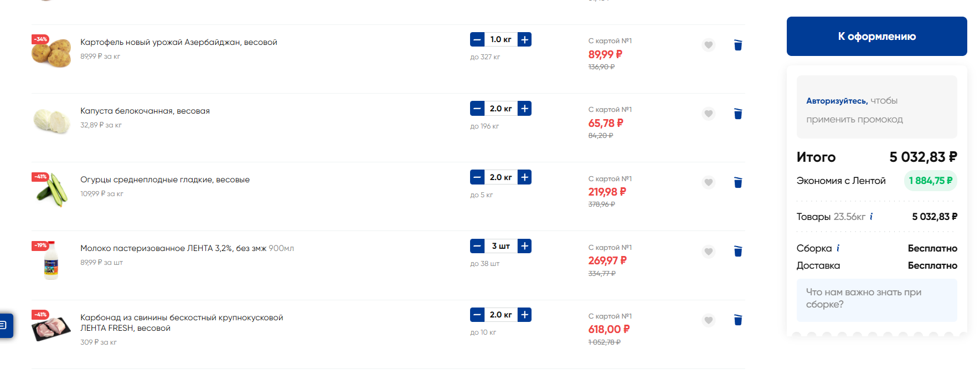The width and height of the screenshot is (980, 374).
Task: Open info icon next to Товары weight
Action: pyautogui.click(x=871, y=217)
